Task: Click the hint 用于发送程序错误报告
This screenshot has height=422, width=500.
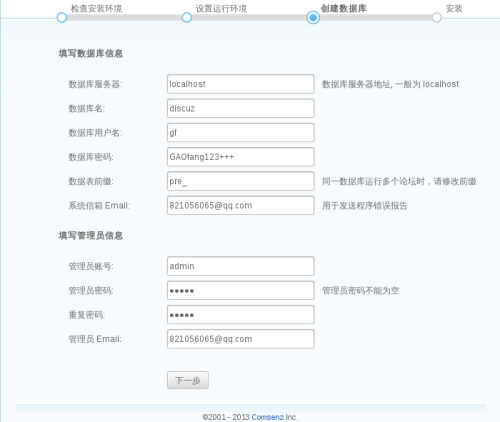Action: pyautogui.click(x=365, y=206)
